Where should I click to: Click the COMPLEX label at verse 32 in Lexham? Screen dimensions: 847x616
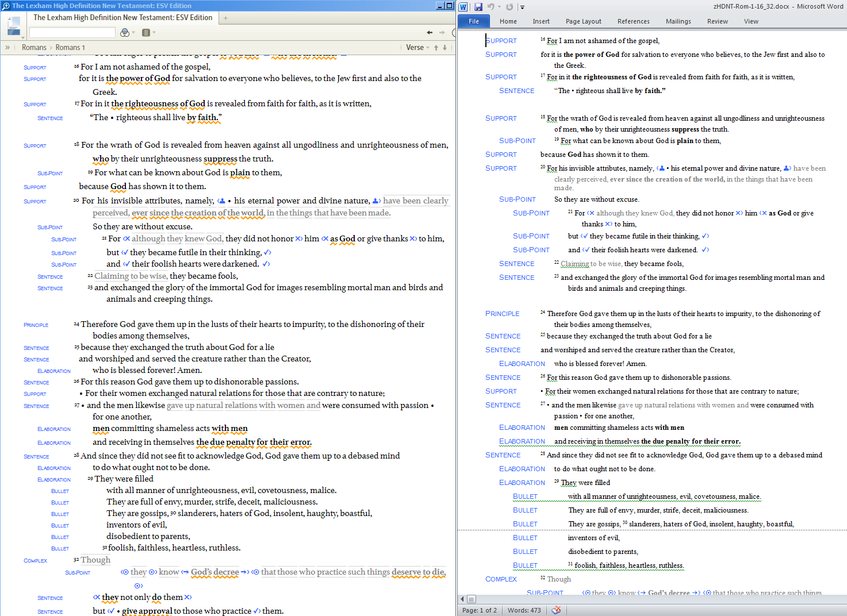click(35, 561)
